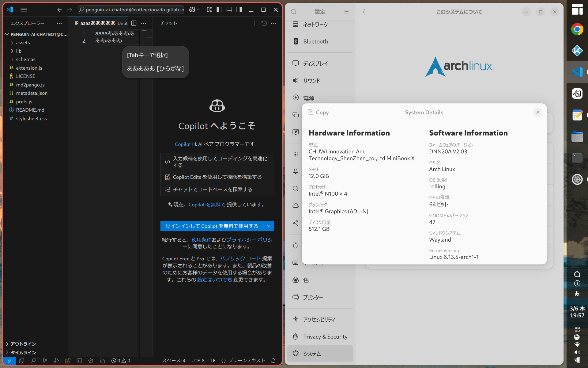The height and width of the screenshot is (368, 588).
Task: Open Search view from the status bar magnifier
Action: point(33,361)
